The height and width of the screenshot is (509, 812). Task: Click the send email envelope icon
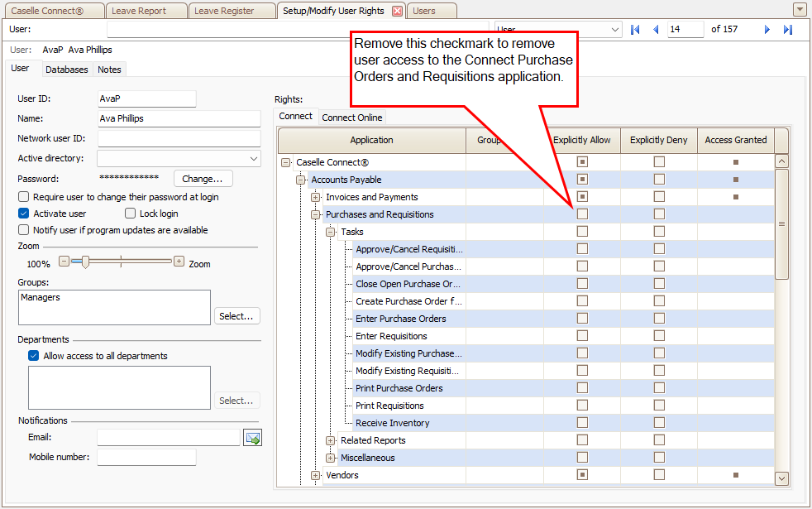tap(252, 437)
